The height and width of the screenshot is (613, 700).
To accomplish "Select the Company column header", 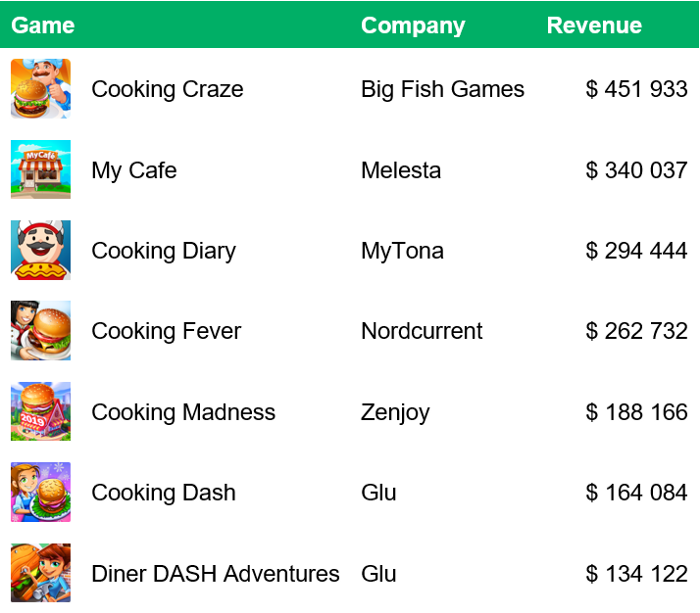I will pyautogui.click(x=413, y=26).
